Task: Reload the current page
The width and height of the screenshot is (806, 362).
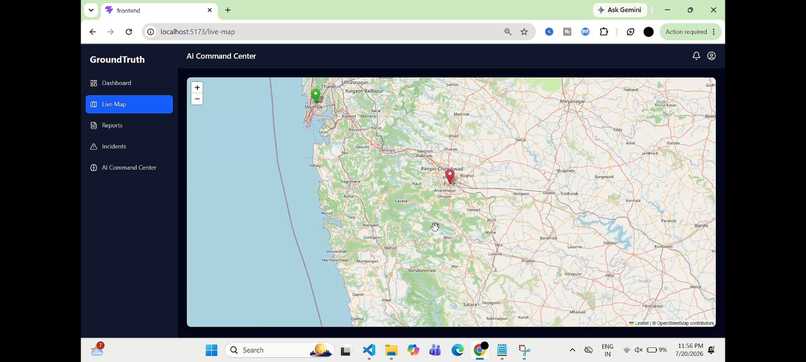Action: [x=129, y=32]
